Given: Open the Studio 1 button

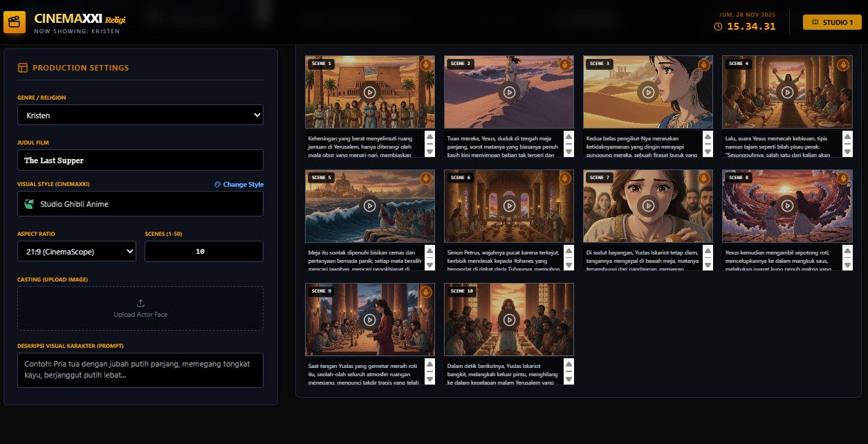Looking at the screenshot, I should point(832,22).
